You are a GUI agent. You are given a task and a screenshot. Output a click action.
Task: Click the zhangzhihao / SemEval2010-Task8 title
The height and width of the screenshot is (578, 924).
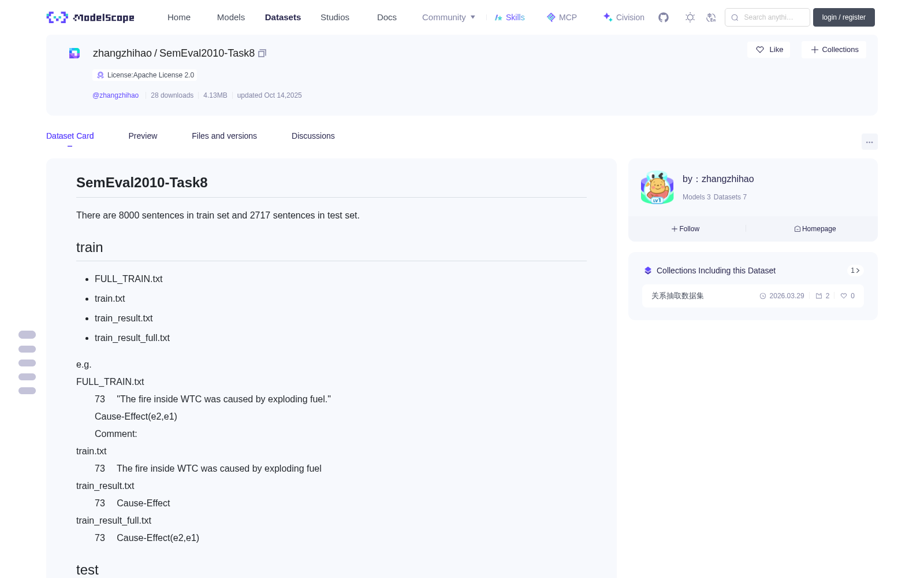[174, 53]
